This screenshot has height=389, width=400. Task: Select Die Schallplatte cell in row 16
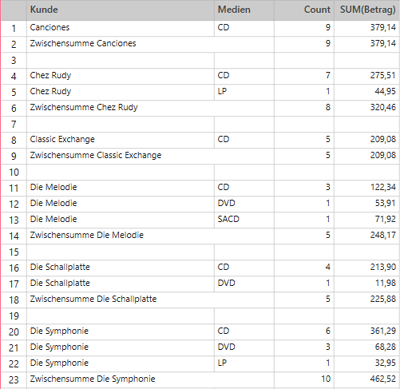120,268
